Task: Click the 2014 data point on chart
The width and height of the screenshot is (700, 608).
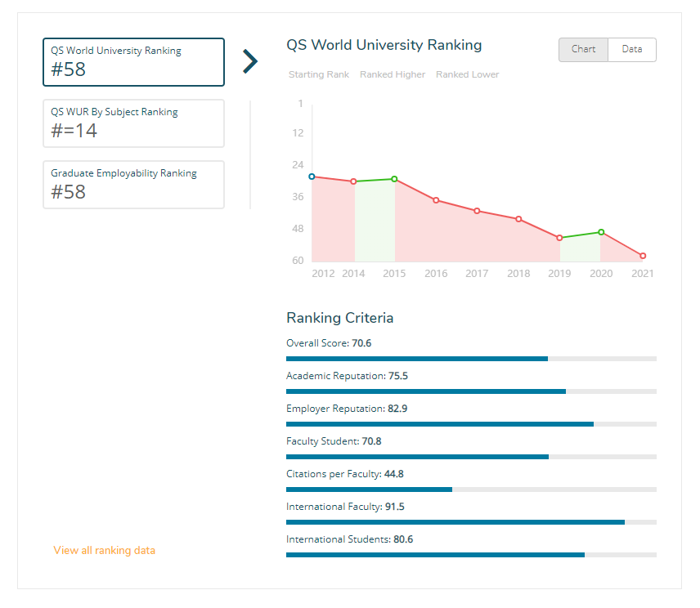Action: pyautogui.click(x=353, y=181)
